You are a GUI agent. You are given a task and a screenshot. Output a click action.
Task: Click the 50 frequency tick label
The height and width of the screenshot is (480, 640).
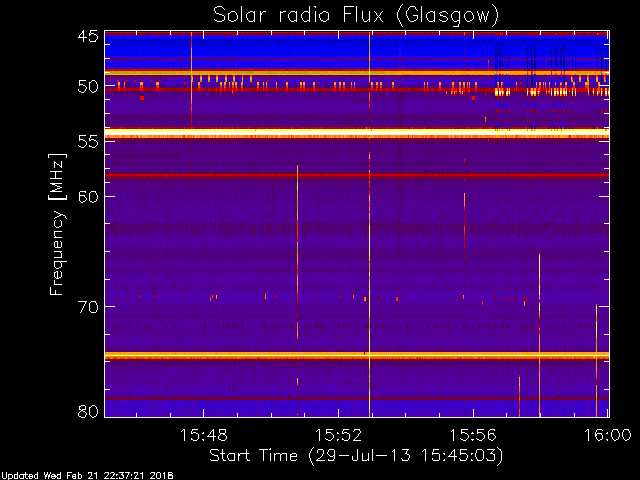pos(88,86)
